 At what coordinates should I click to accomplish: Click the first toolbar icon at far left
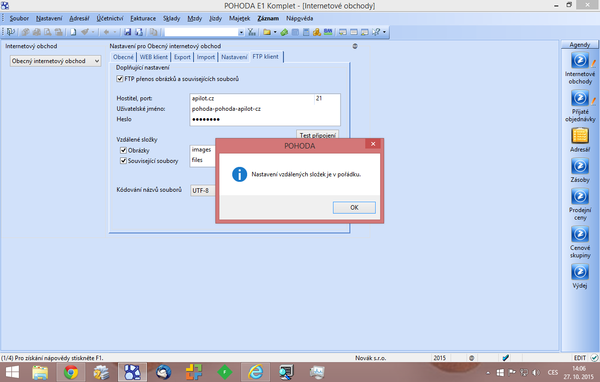[10, 32]
